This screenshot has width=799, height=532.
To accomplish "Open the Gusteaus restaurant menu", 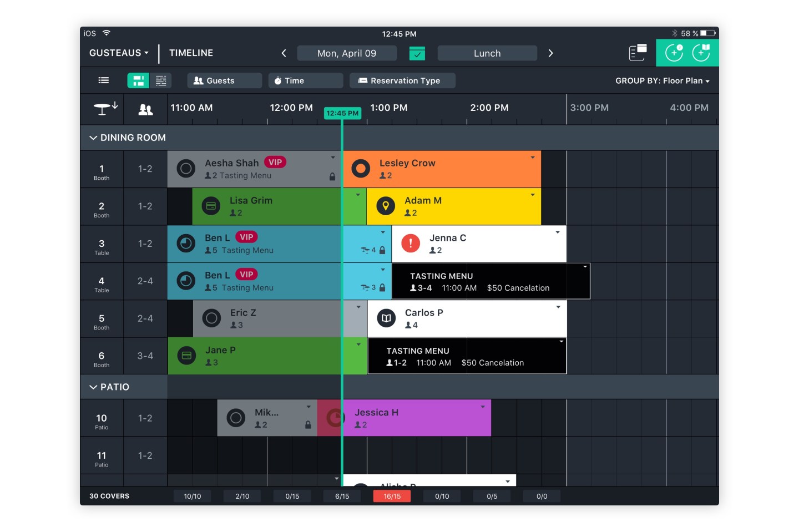I will [x=119, y=53].
